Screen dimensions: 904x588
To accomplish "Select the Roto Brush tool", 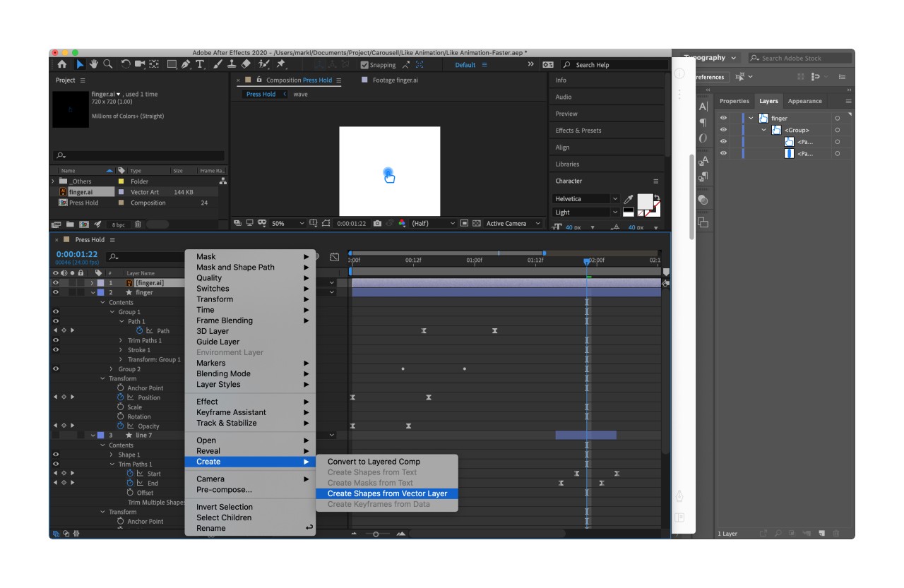I will (263, 64).
